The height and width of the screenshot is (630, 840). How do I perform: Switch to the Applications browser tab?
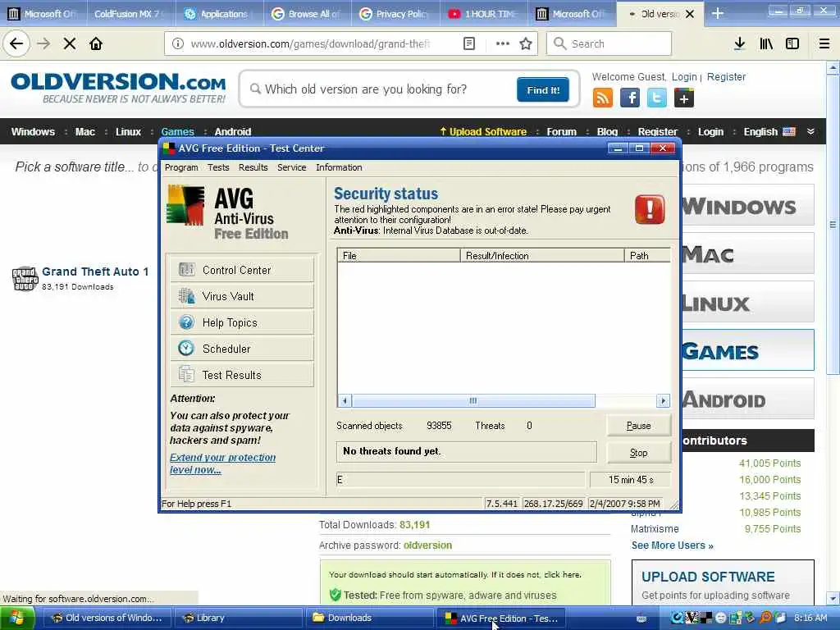218,13
